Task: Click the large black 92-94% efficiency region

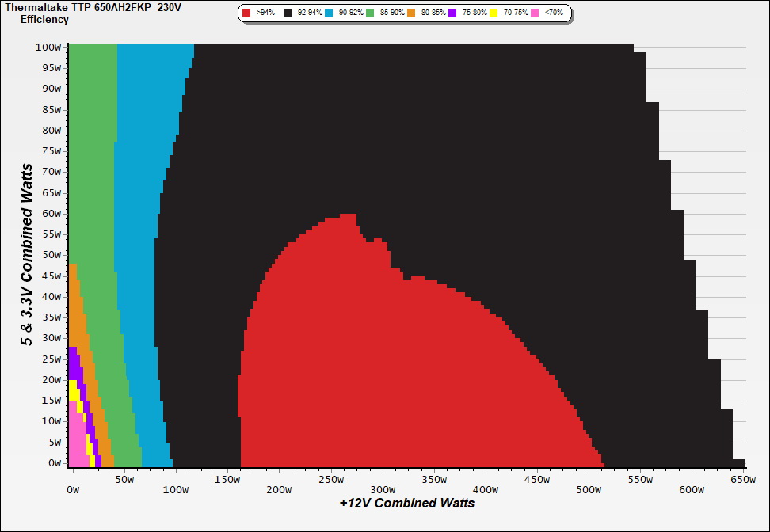Action: point(475,158)
